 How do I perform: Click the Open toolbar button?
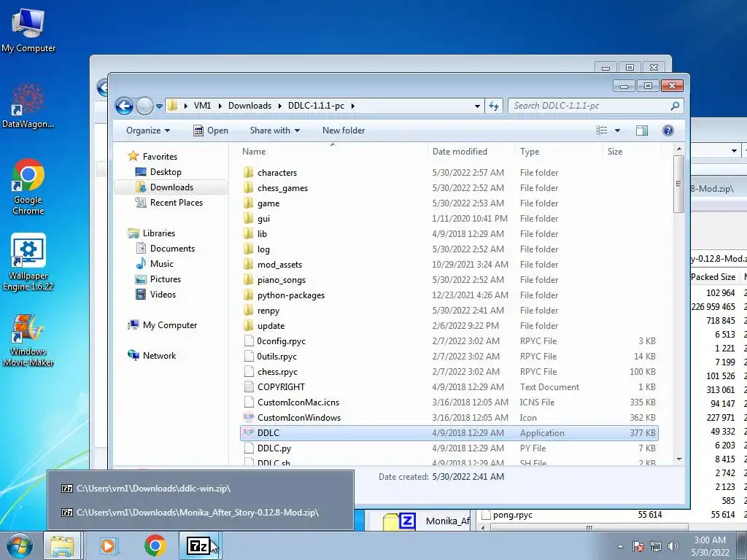(x=211, y=131)
